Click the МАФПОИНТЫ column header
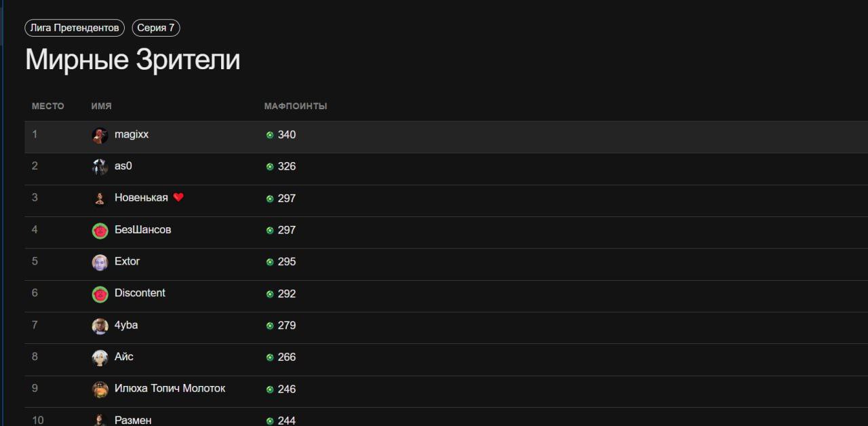This screenshot has width=868, height=426. [x=296, y=106]
